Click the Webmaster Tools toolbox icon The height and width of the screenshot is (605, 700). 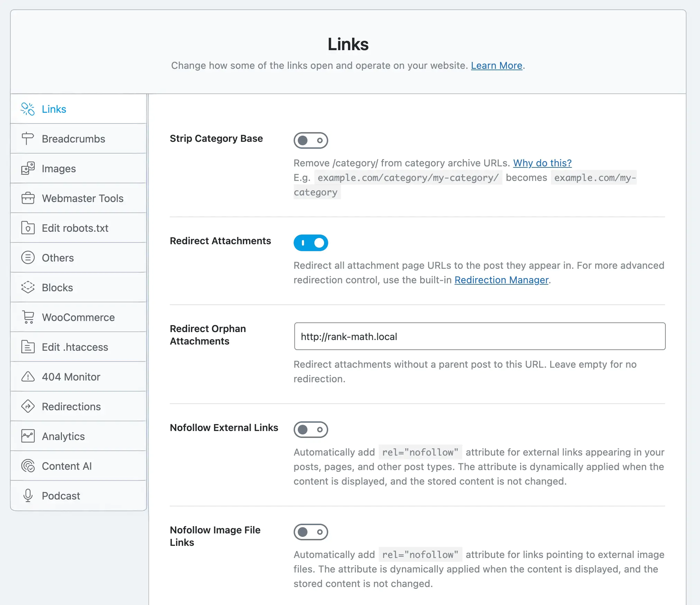tap(28, 198)
